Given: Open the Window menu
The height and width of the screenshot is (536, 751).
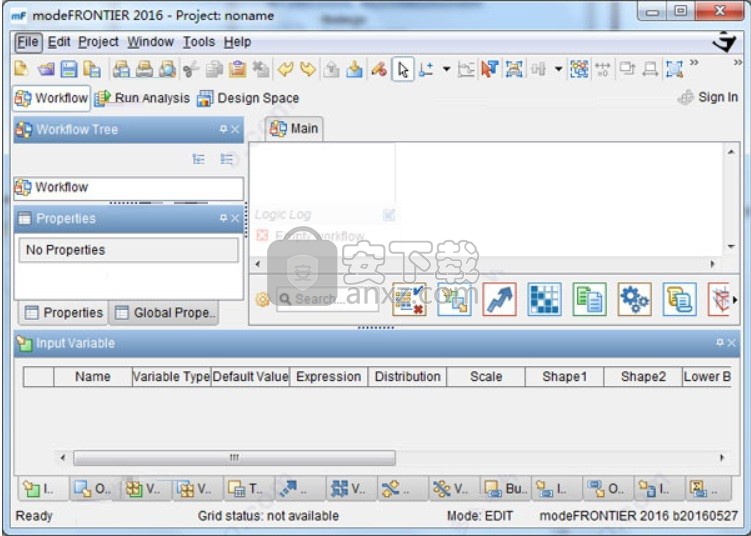Looking at the screenshot, I should (150, 42).
